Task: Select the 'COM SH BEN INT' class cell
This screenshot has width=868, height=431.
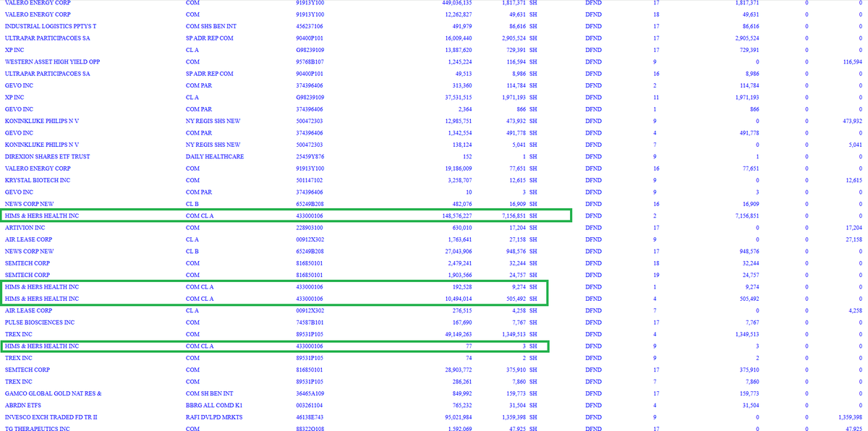Action: [x=208, y=393]
